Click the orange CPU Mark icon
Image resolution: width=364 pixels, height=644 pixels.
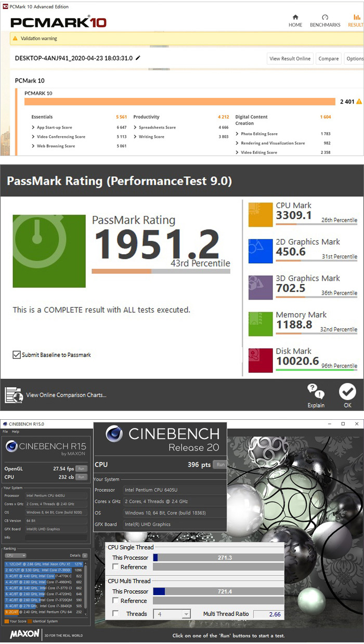(261, 215)
